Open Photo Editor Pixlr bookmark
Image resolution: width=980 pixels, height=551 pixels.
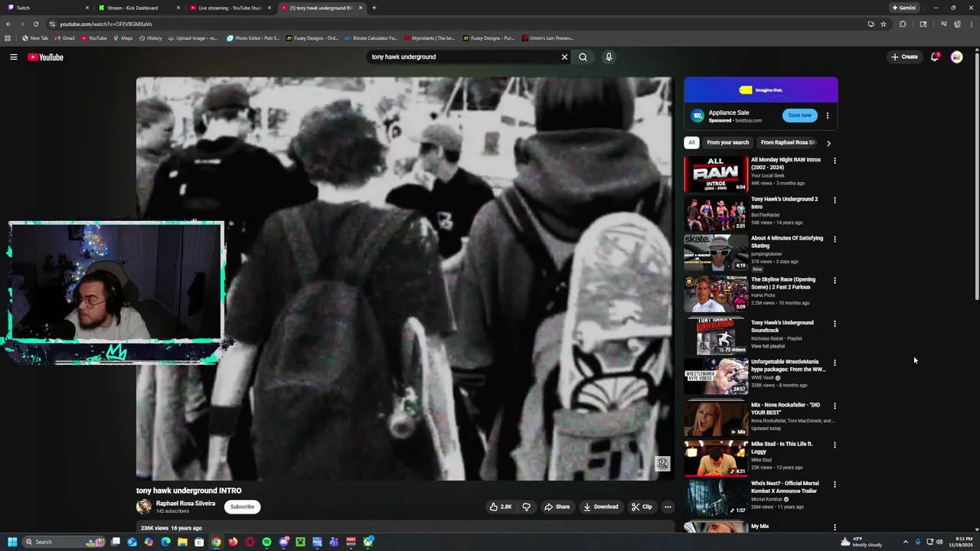[253, 37]
